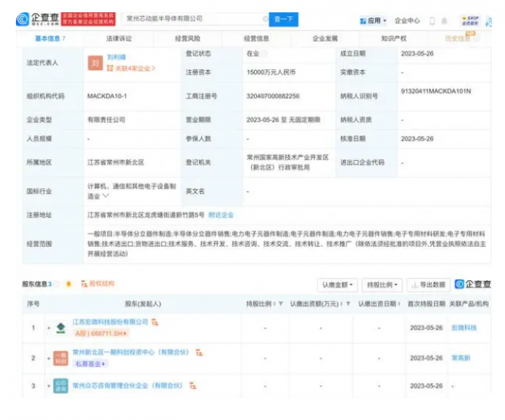
Task: Click the 一期科创 shareholder logo in row 2
Action: [60, 357]
